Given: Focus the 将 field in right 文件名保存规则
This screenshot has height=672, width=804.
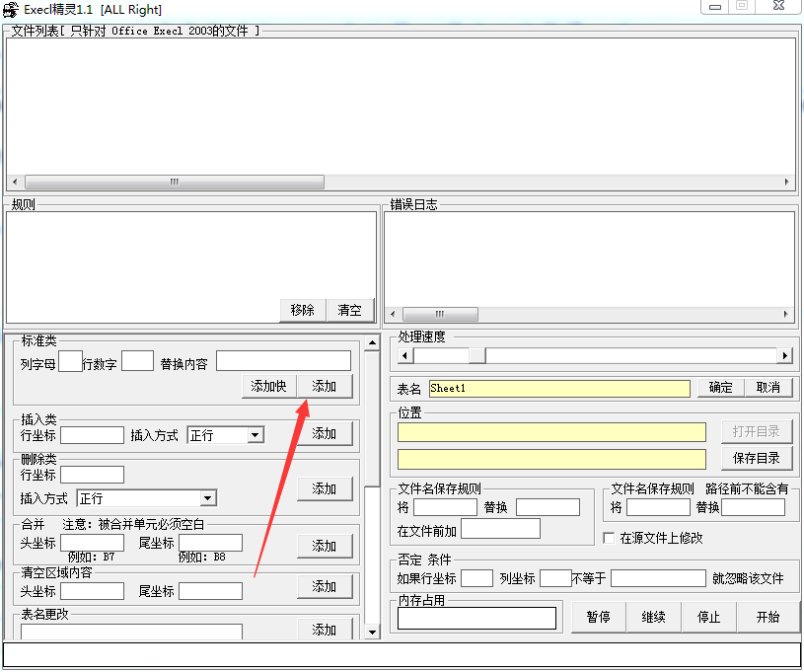Looking at the screenshot, I should pyautogui.click(x=658, y=508).
